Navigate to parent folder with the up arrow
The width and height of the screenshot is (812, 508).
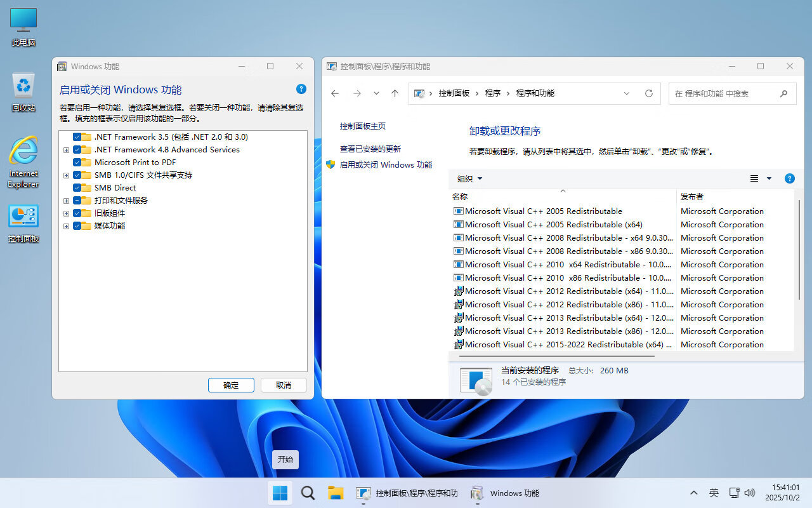[x=395, y=93]
